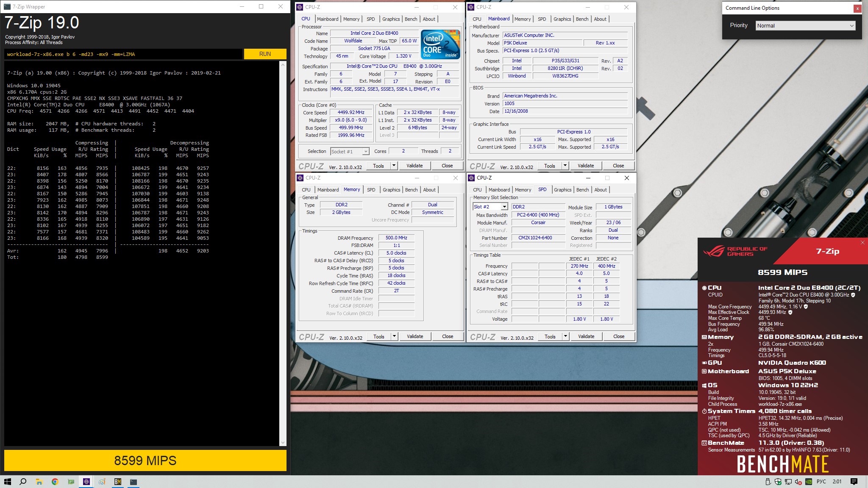
Task: Open the Windows Start menu
Action: [x=7, y=482]
